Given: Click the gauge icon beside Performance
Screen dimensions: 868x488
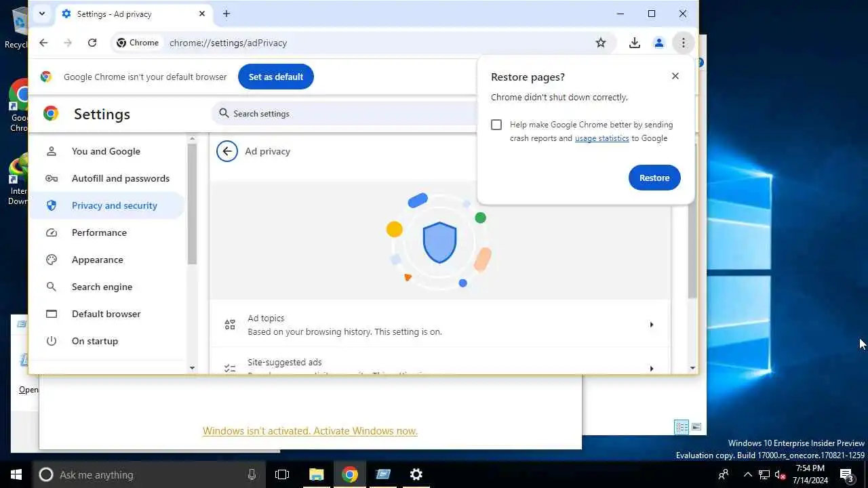Looking at the screenshot, I should 51,232.
